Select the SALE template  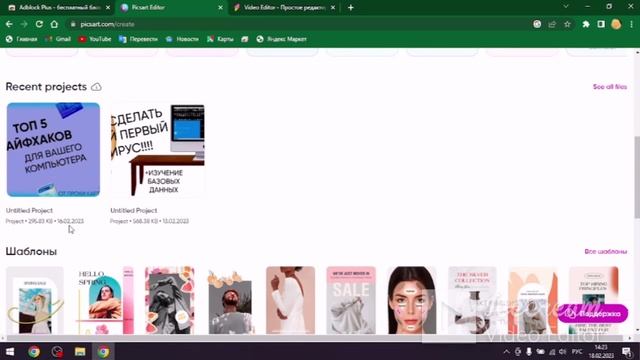click(351, 300)
